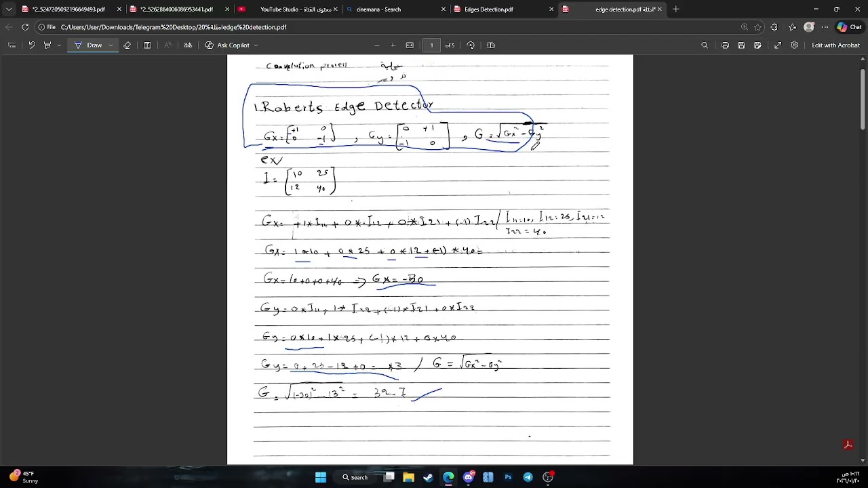
Task: Open the tab actions menu chevron
Action: [8, 9]
